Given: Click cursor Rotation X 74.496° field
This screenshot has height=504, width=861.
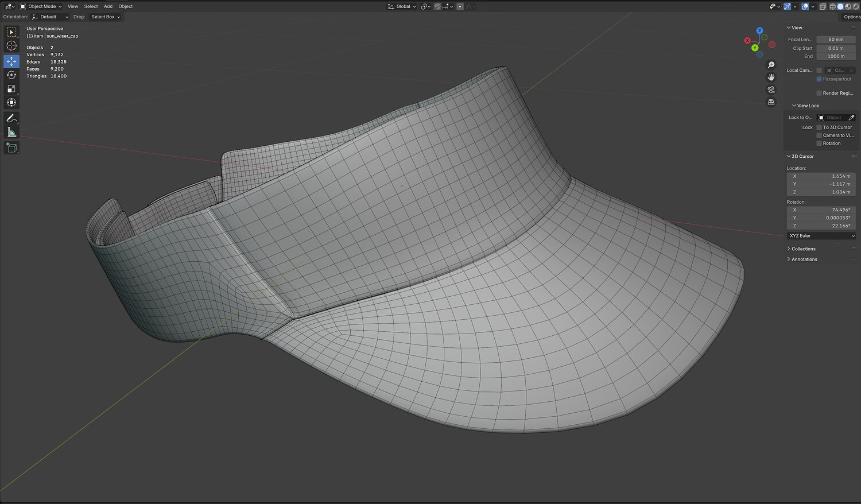Looking at the screenshot, I should 821,210.
